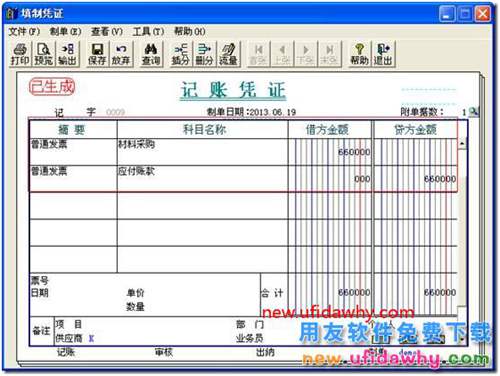This screenshot has height=376, width=500.
Task: Click the 供应商 value K
Action: (x=91, y=339)
